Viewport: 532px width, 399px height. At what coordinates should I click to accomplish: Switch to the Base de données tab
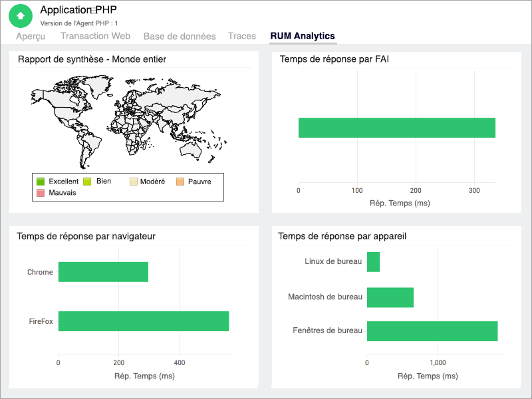(x=178, y=36)
